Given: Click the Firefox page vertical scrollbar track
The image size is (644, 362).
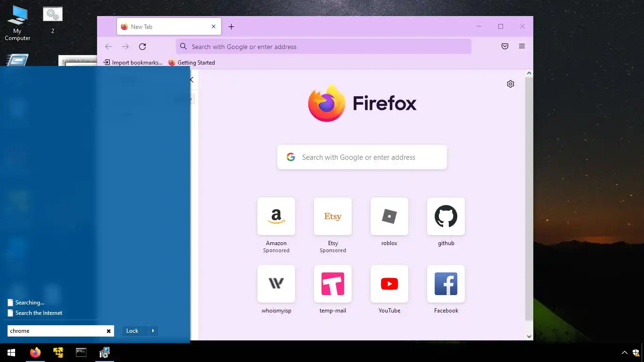Looking at the screenshot, I should point(529,205).
